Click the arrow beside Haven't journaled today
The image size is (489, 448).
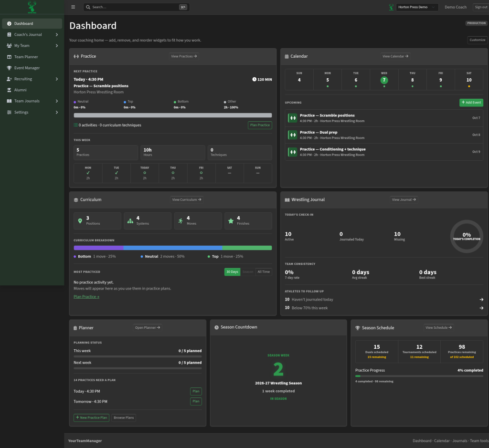[x=481, y=300]
